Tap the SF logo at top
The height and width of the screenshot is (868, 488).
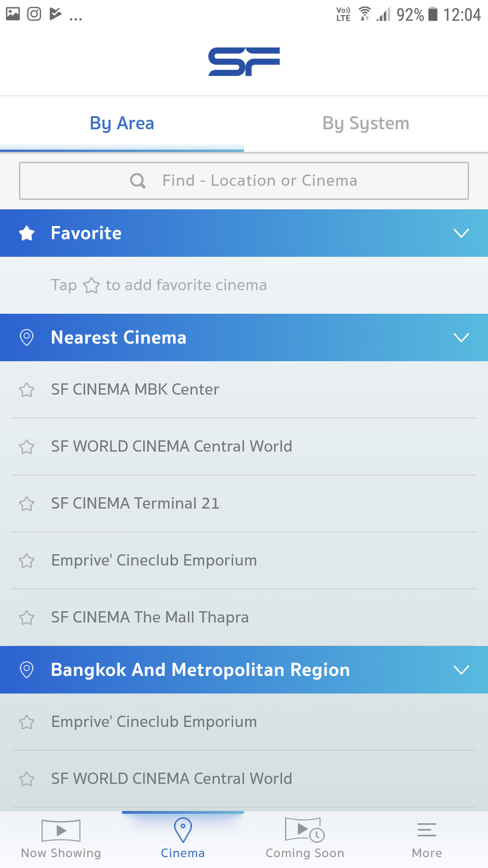pos(244,61)
